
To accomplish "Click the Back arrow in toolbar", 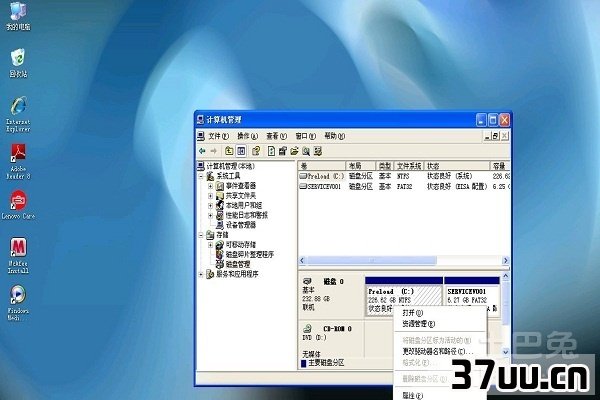I will pyautogui.click(x=202, y=151).
